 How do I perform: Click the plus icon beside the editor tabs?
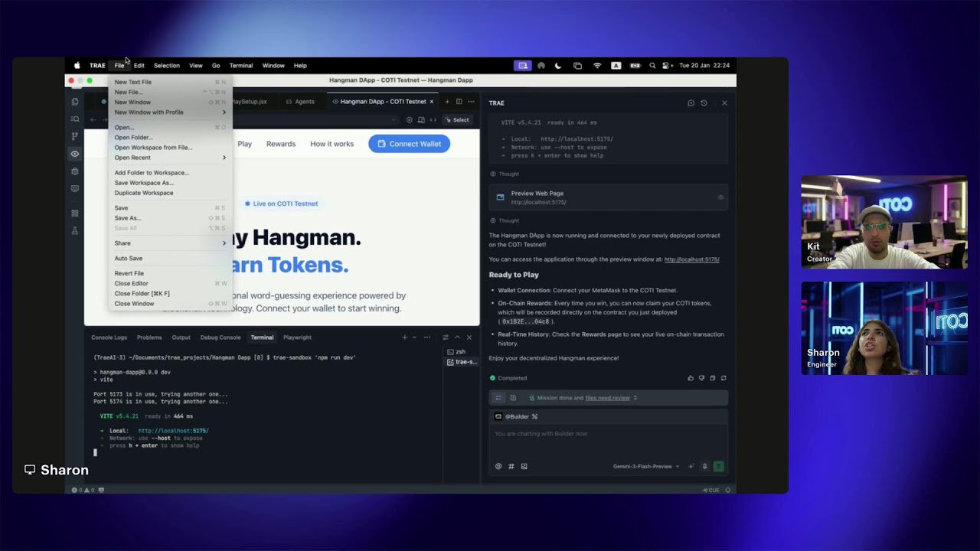click(448, 102)
